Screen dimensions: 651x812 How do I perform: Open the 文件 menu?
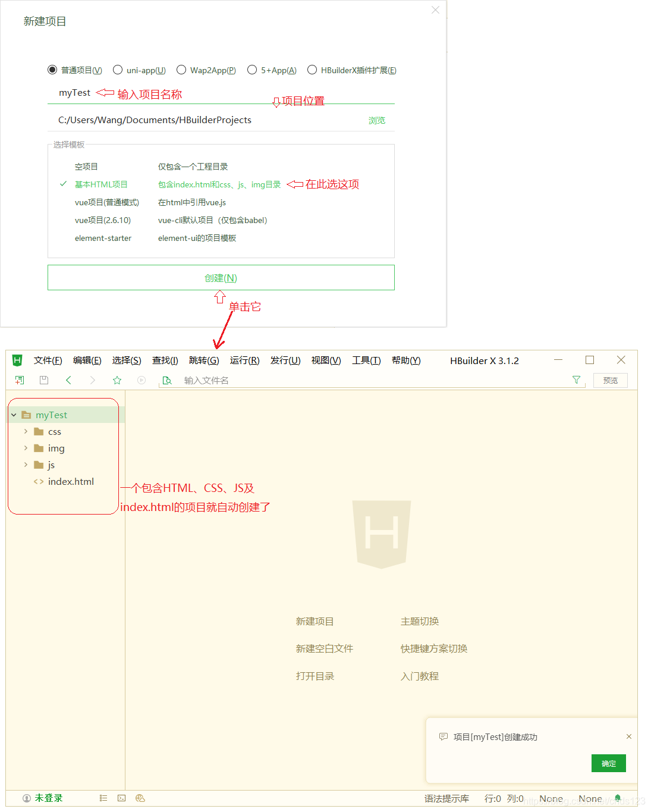pos(48,360)
